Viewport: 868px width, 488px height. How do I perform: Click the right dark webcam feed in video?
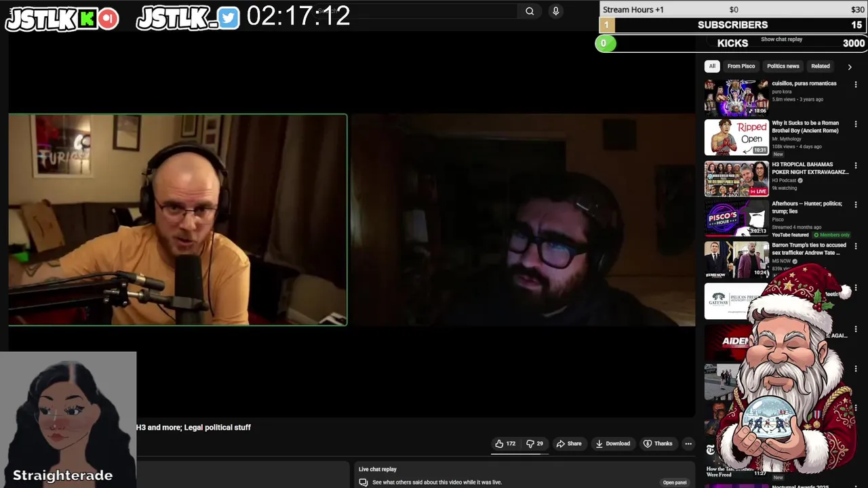(x=522, y=220)
